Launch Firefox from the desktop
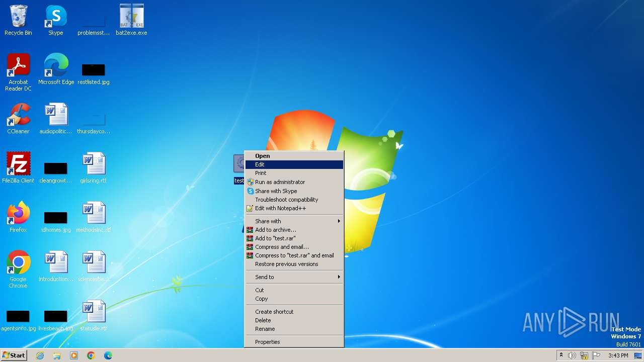644x362 pixels. (18, 217)
